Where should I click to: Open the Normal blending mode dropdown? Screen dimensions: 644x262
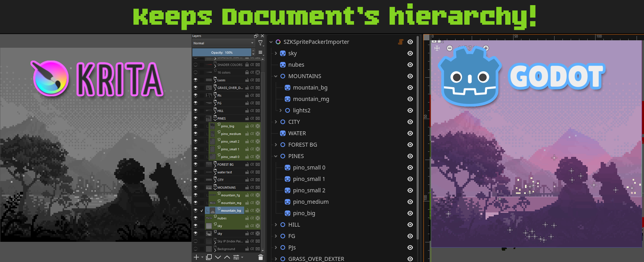pos(223,43)
